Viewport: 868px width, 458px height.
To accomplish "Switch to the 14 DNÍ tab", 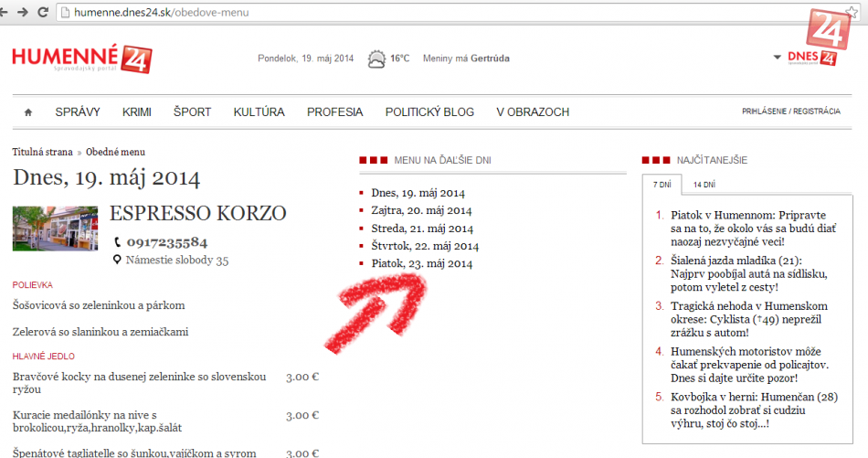I will point(704,185).
